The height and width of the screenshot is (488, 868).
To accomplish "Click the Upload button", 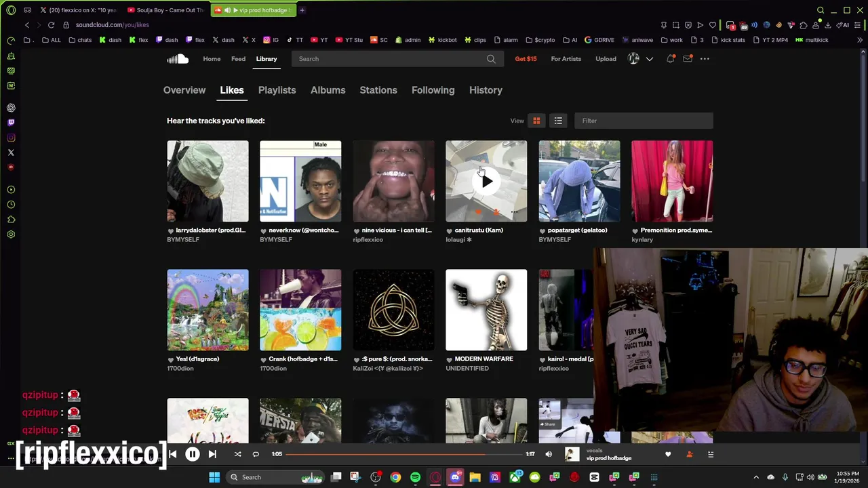I will coord(606,59).
